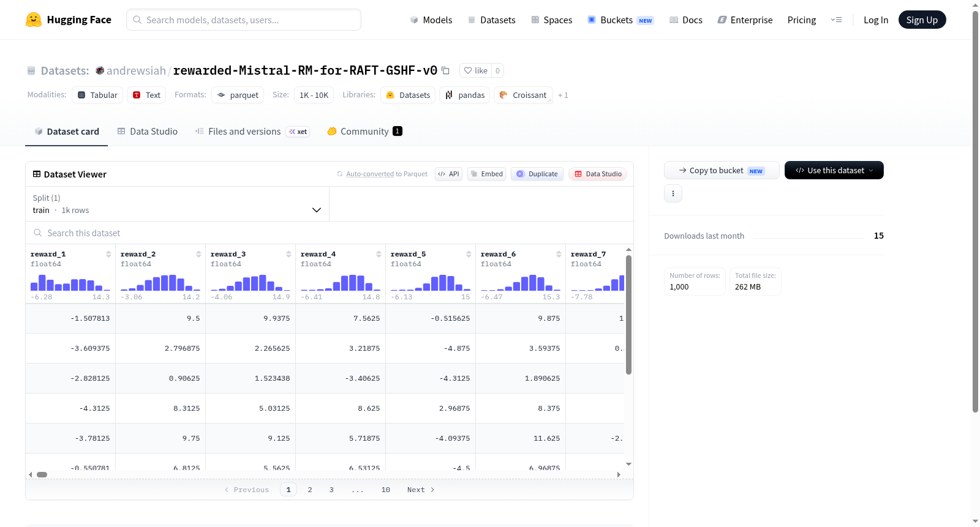Click the reward_3 histogram chart
980x527 pixels.
click(x=251, y=282)
